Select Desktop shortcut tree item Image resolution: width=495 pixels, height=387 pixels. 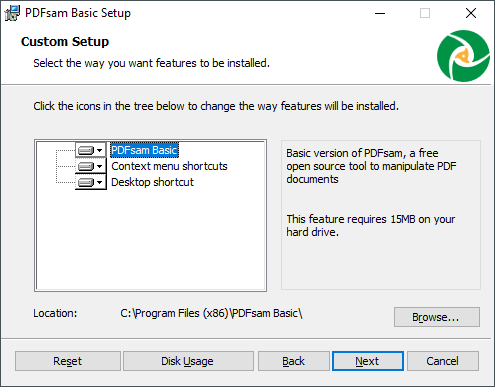(152, 182)
